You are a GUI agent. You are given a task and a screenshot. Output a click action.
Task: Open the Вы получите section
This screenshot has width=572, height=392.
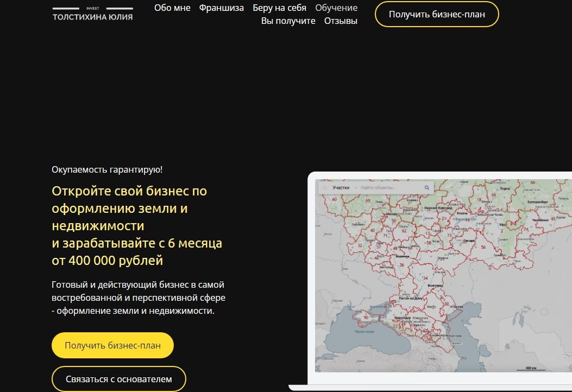tap(288, 21)
